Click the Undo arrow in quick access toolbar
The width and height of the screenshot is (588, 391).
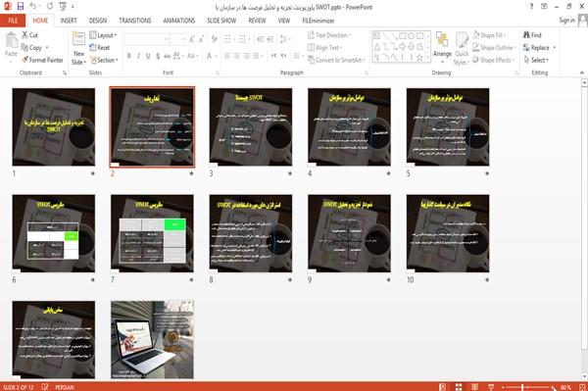tap(33, 7)
